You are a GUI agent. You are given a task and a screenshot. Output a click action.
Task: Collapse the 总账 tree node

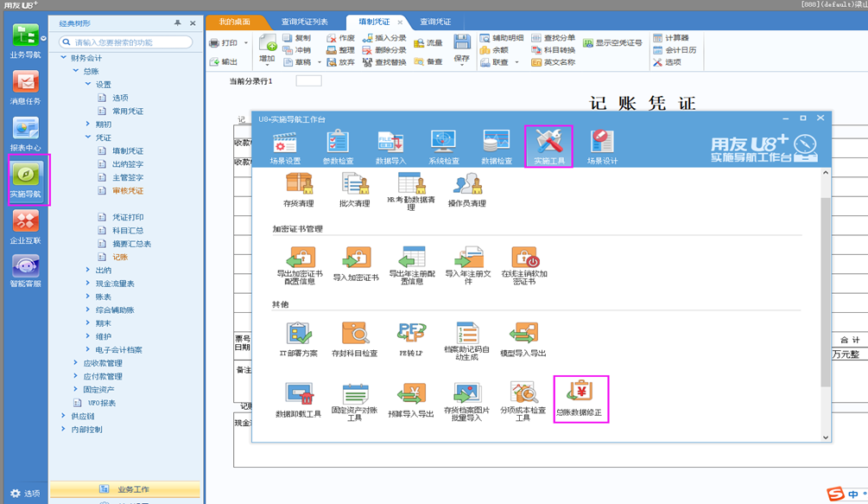[x=76, y=71]
